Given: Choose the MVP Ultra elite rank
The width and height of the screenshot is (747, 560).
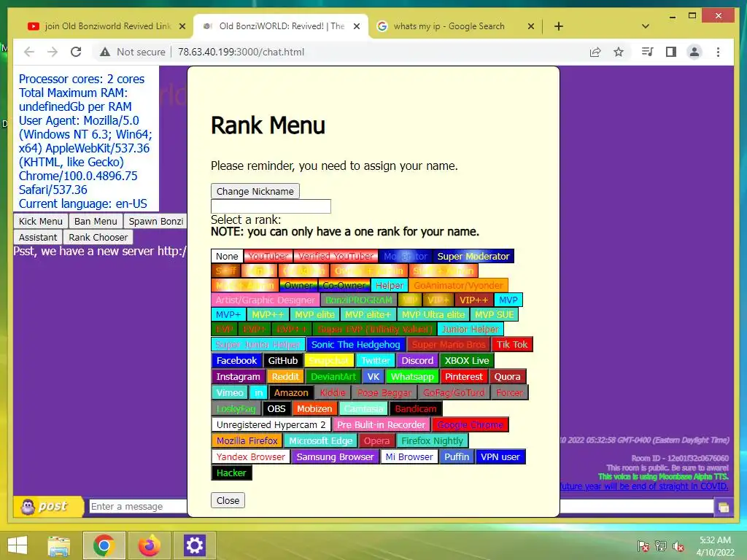Looking at the screenshot, I should point(433,315).
